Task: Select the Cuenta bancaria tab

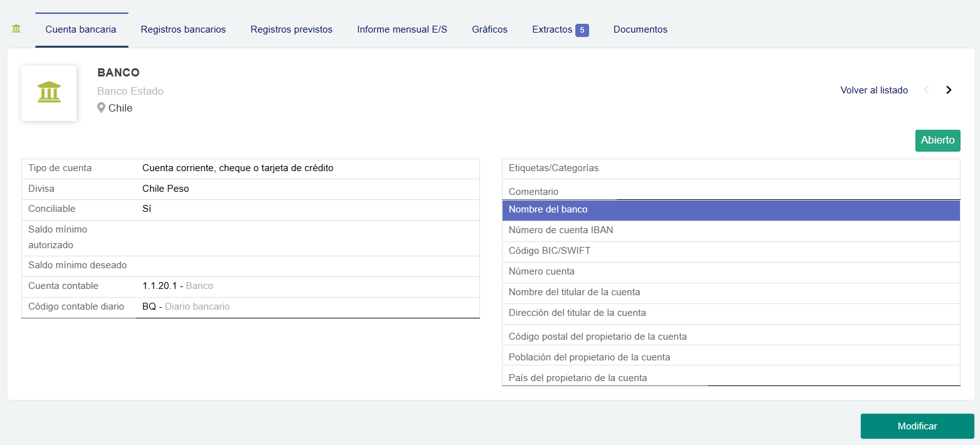Action: pos(80,29)
